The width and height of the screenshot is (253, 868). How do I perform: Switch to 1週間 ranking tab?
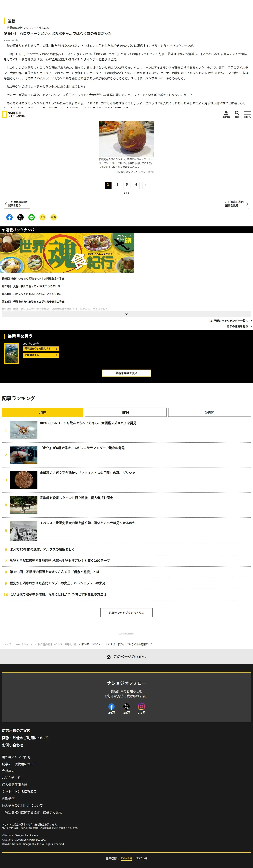tap(209, 412)
